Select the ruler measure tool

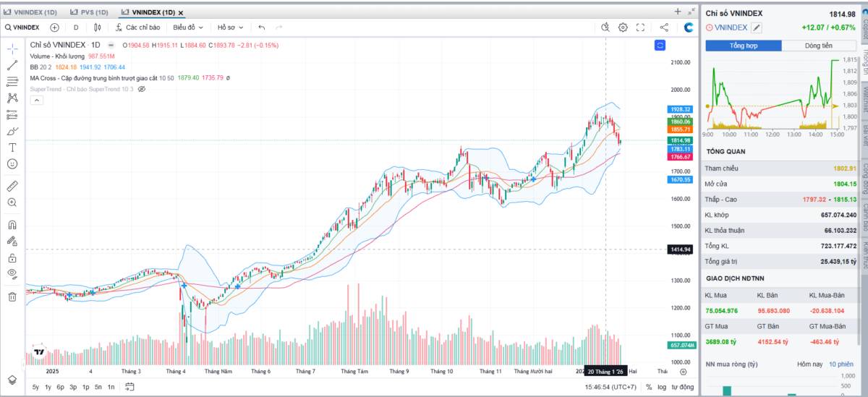pyautogui.click(x=12, y=186)
